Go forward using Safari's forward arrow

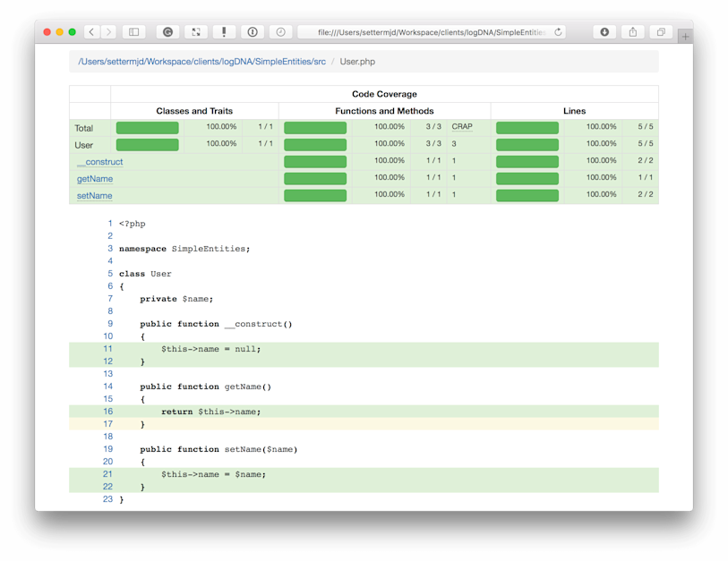coord(108,32)
